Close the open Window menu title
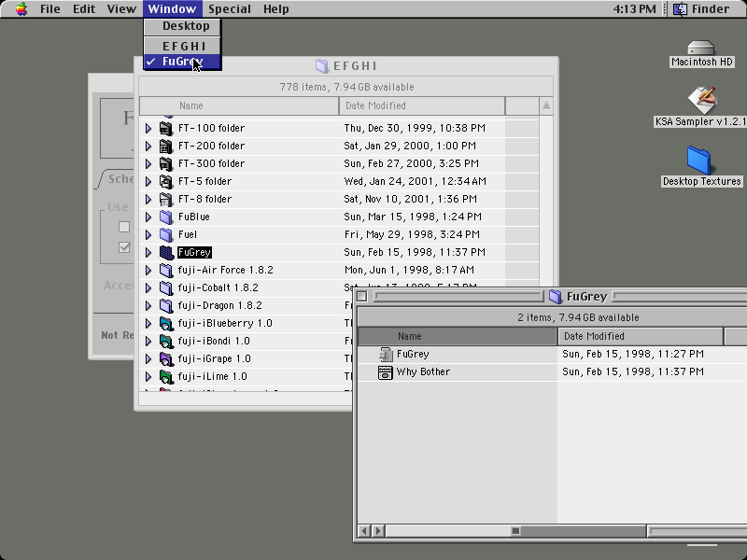This screenshot has height=560, width=747. (x=172, y=8)
